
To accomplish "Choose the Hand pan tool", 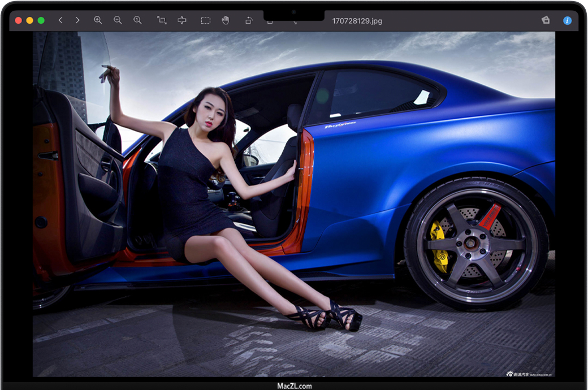I will (x=226, y=20).
